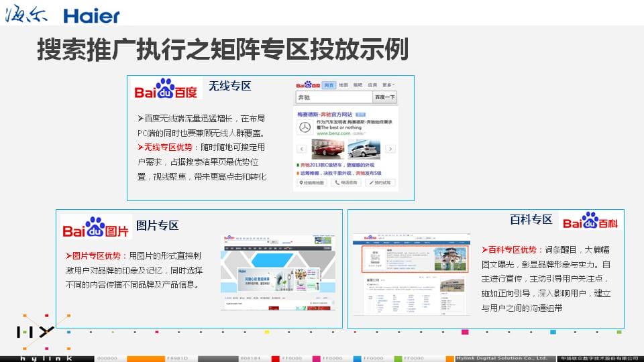Click the 电话咨询 button
The image size is (644, 362).
click(x=347, y=182)
